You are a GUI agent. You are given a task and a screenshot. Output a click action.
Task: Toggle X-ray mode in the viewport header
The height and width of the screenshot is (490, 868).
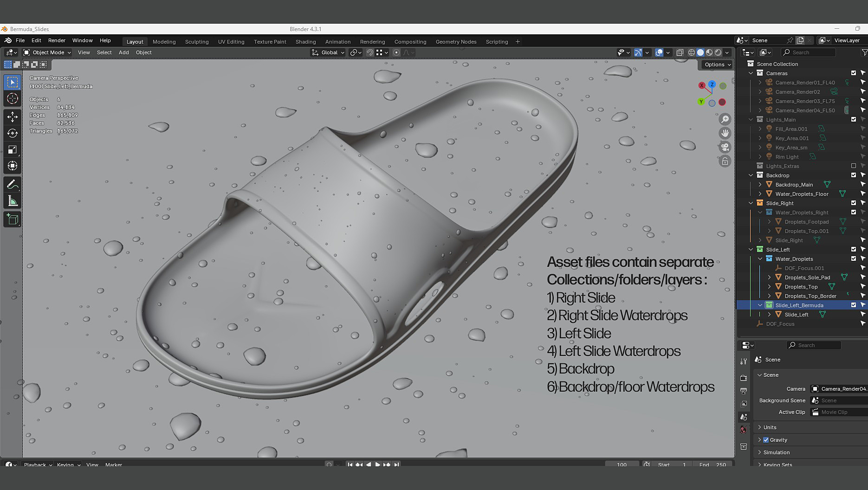coord(680,52)
